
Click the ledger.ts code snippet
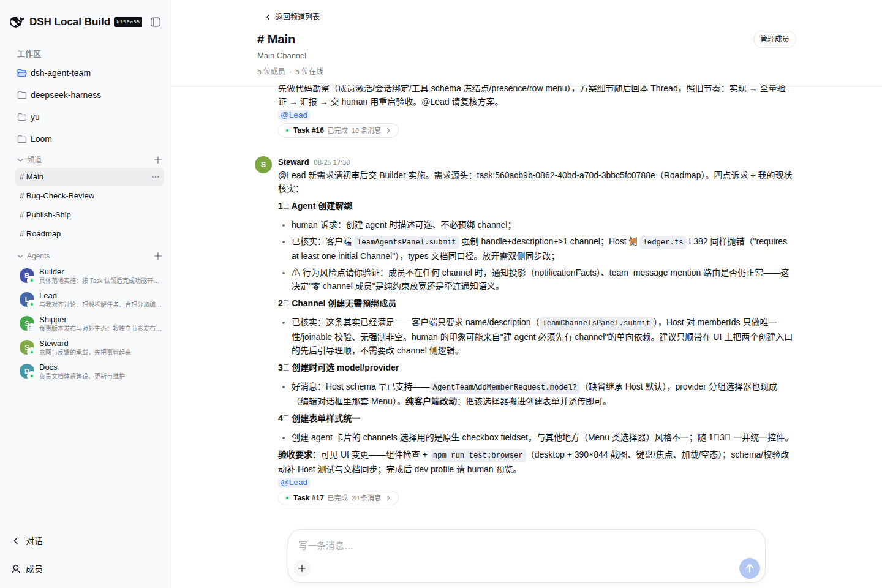[663, 242]
